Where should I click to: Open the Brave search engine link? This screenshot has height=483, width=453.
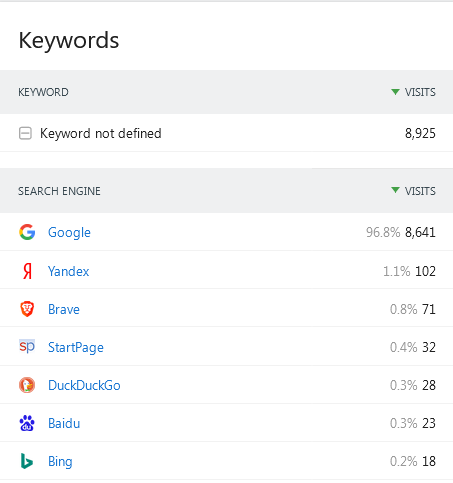[64, 309]
